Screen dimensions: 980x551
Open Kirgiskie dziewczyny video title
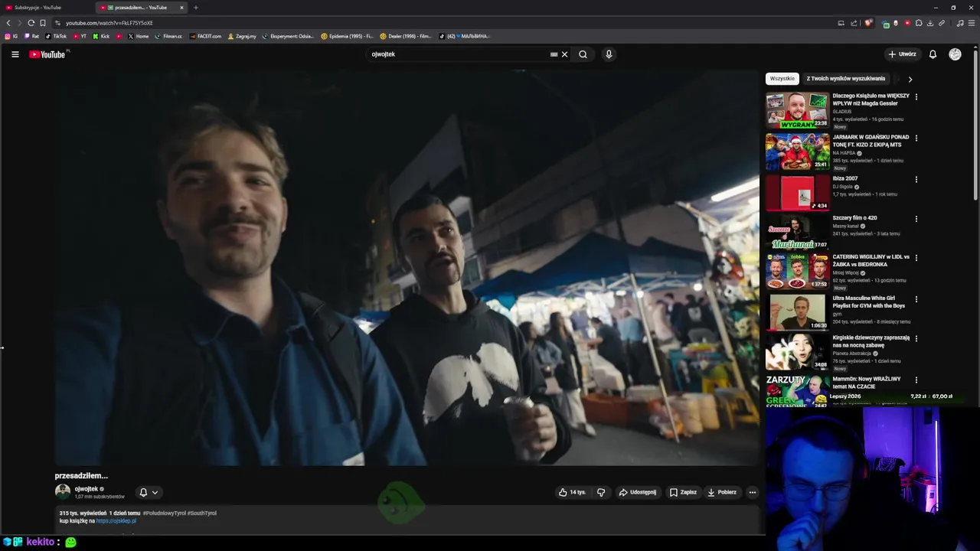pyautogui.click(x=871, y=341)
